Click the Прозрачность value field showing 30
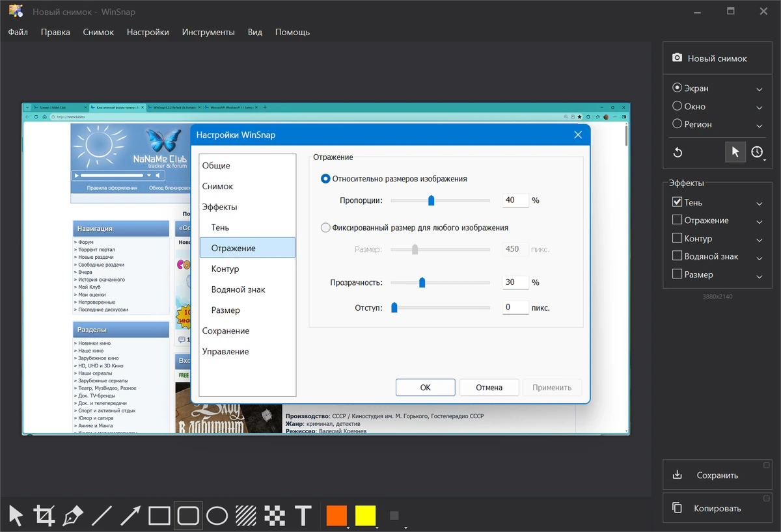Image resolution: width=781 pixels, height=532 pixels. coord(515,282)
